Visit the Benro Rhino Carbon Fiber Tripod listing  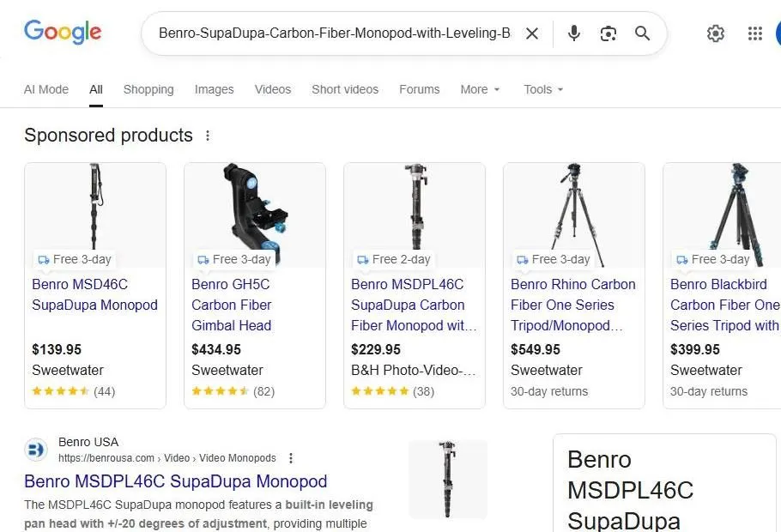(572, 305)
